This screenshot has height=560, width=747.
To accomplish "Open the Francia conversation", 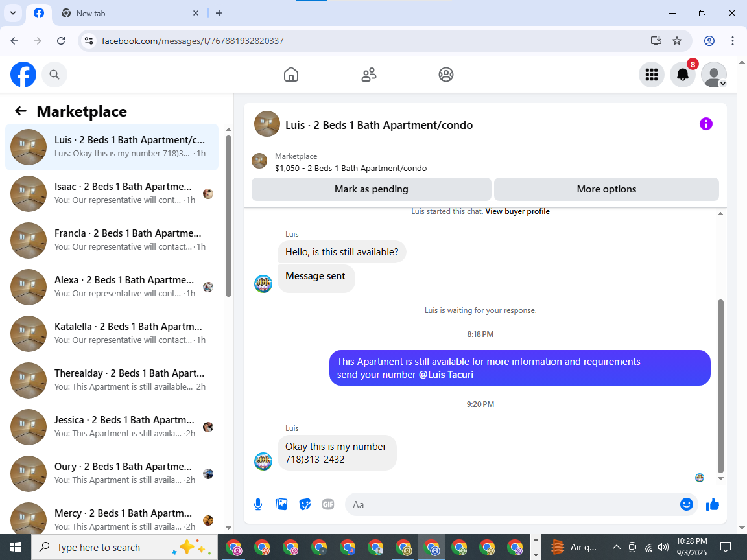I will (x=112, y=240).
